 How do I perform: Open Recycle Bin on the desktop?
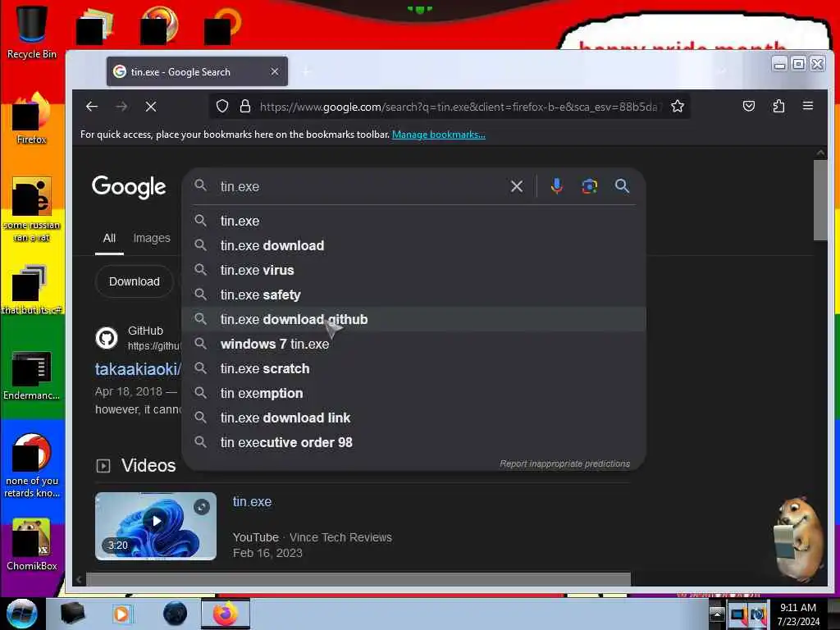pos(31,32)
